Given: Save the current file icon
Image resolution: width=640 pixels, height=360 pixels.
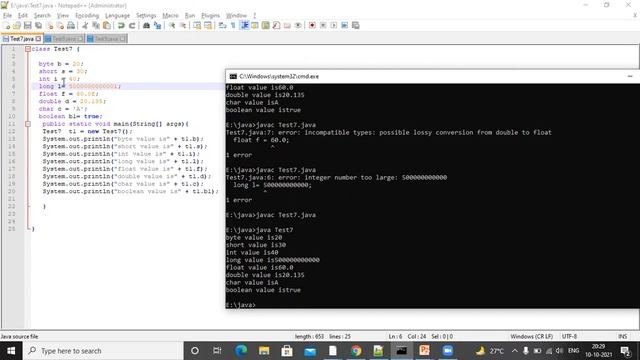Looking at the screenshot, I should pos(27,25).
